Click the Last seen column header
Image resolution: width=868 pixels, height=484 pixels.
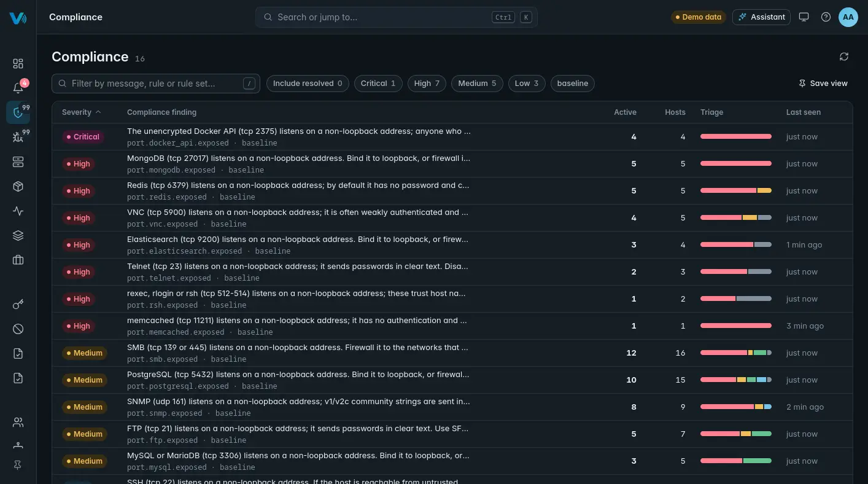(803, 112)
